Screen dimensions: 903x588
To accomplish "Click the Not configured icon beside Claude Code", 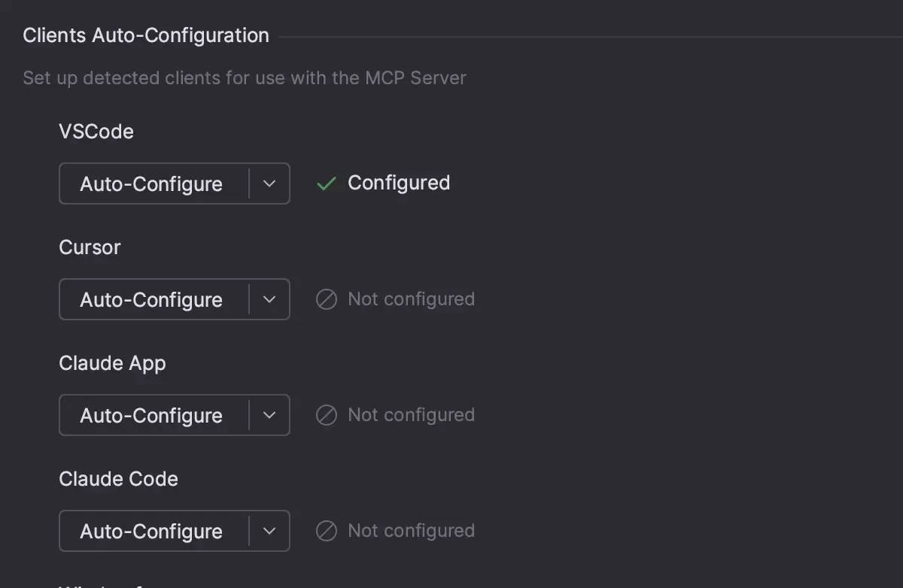I will (326, 530).
